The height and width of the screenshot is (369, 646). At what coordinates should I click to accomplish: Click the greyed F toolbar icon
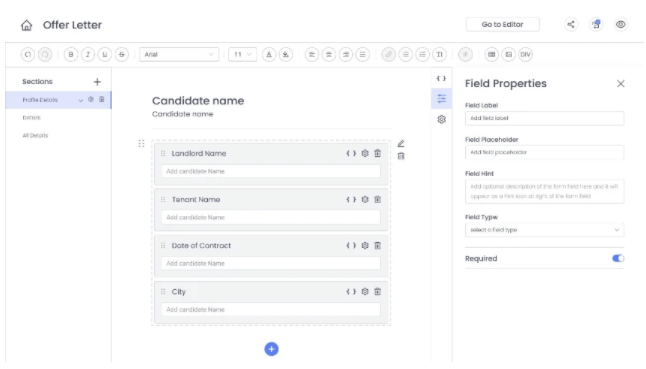466,54
